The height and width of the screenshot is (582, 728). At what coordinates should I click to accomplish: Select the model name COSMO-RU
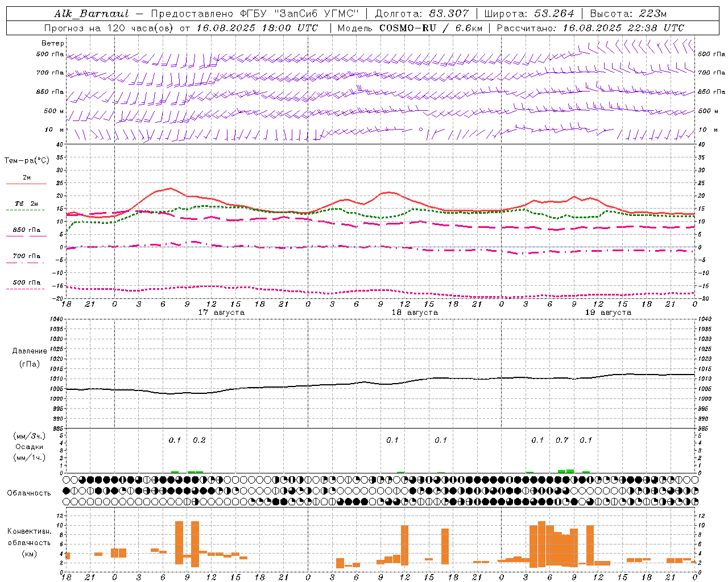click(x=408, y=28)
